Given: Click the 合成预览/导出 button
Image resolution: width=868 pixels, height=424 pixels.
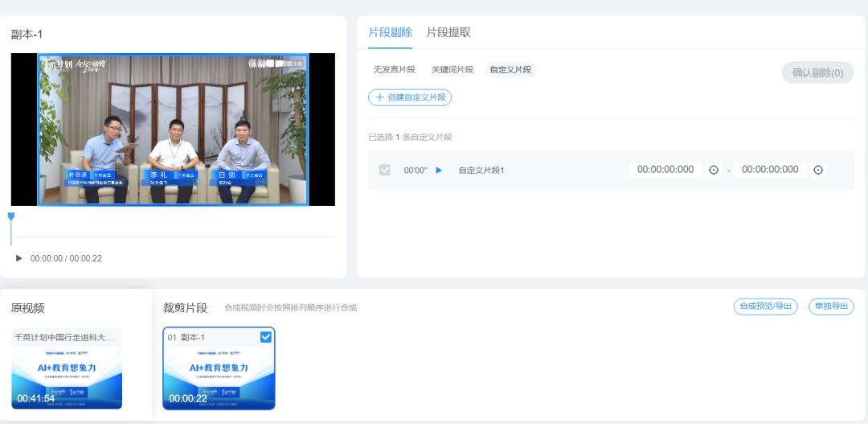Looking at the screenshot, I should pos(765,306).
